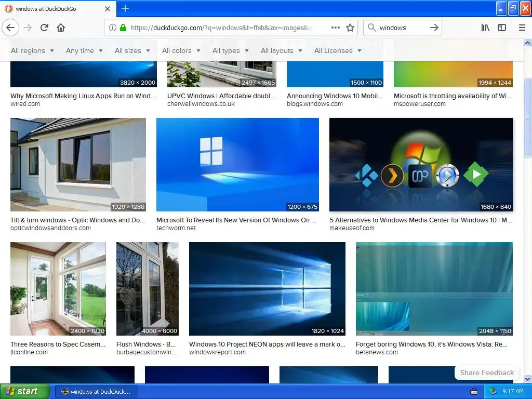Open the Library bookmarks icon
This screenshot has width=532, height=399.
[x=485, y=28]
